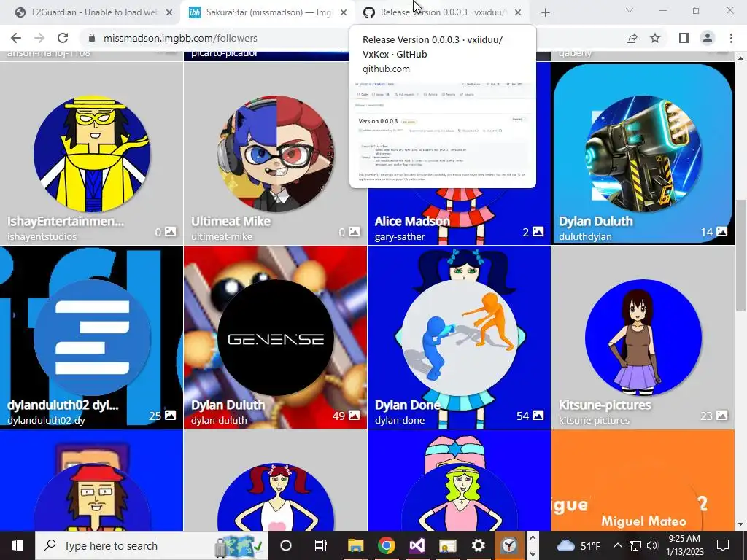Open the IshayEntertainment profile avatar
Screen dimensions: 747x560
pos(92,154)
